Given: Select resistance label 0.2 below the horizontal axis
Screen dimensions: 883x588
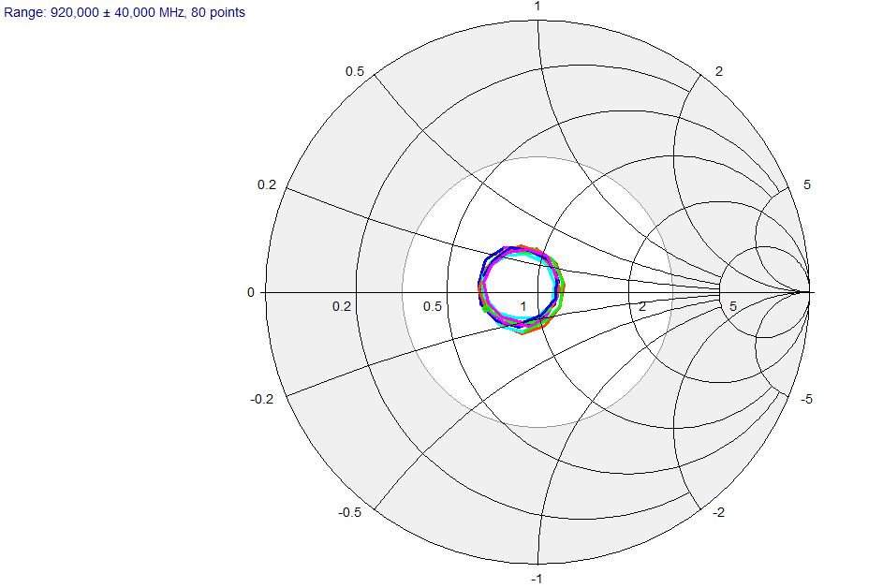Looking at the screenshot, I should [x=341, y=306].
